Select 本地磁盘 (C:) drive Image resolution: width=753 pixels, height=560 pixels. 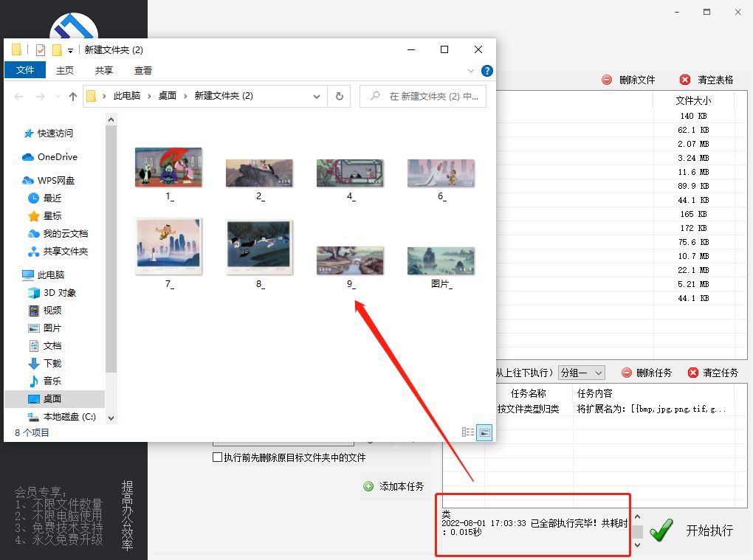point(69,417)
